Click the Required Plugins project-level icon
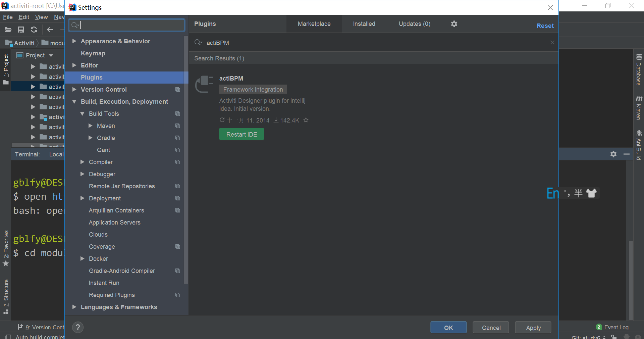Viewport: 644px width, 339px height. [178, 295]
